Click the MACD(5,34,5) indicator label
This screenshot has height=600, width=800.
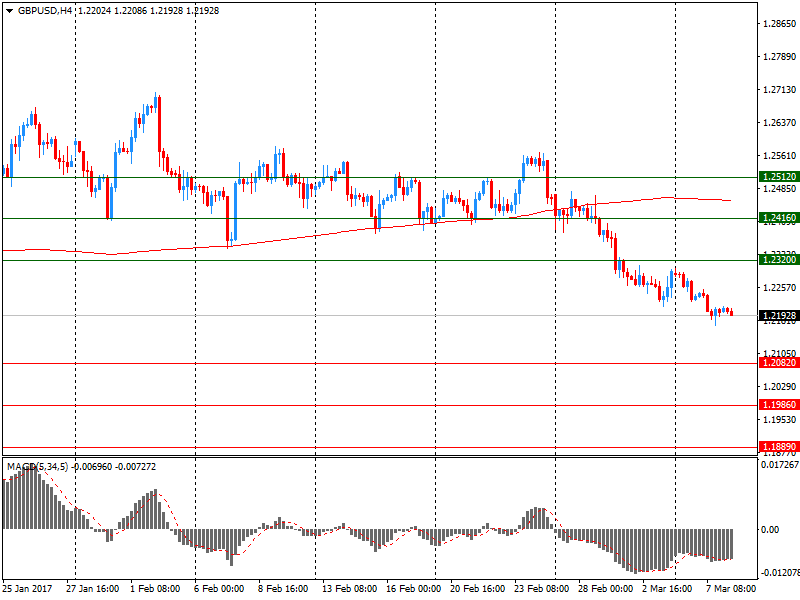pos(37,467)
